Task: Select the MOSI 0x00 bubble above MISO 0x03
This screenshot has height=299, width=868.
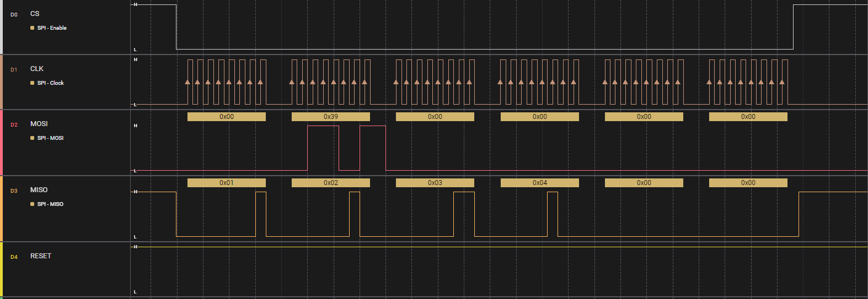Action: pos(435,117)
